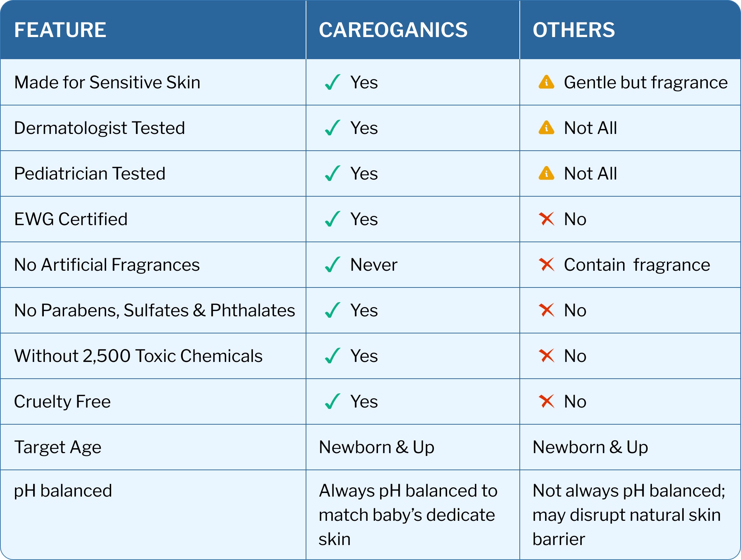Click the pH balanced feature label

coord(63,491)
